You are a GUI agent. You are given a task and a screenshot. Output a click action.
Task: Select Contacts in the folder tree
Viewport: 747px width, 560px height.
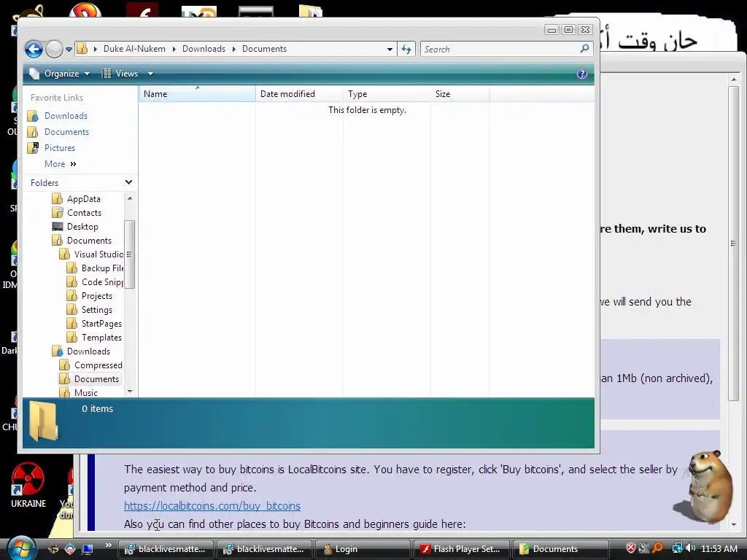click(x=84, y=212)
